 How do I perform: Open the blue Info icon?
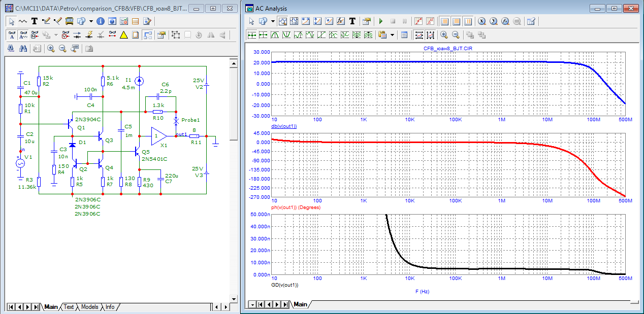pyautogui.click(x=101, y=21)
